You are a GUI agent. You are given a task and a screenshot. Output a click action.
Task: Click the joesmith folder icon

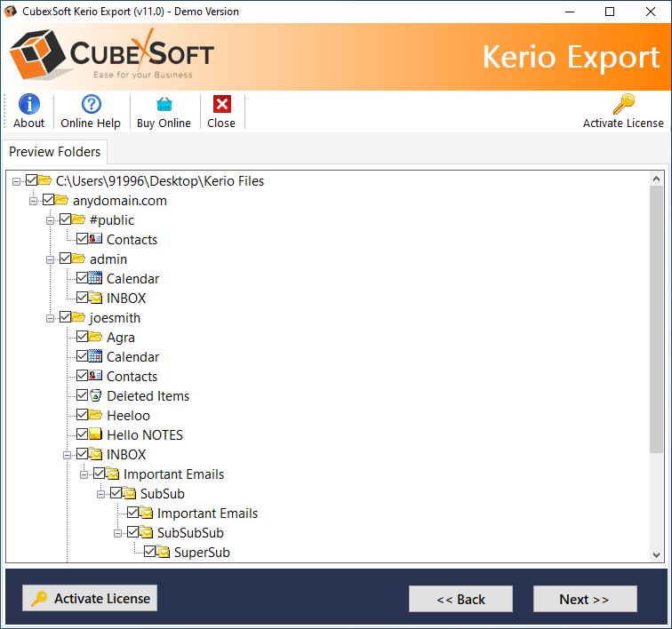[78, 317]
